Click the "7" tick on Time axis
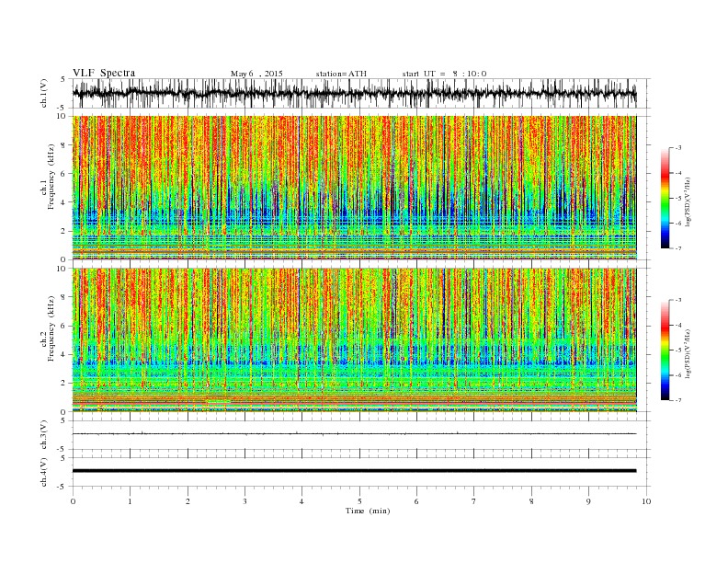The width and height of the screenshot is (728, 563). tap(474, 501)
